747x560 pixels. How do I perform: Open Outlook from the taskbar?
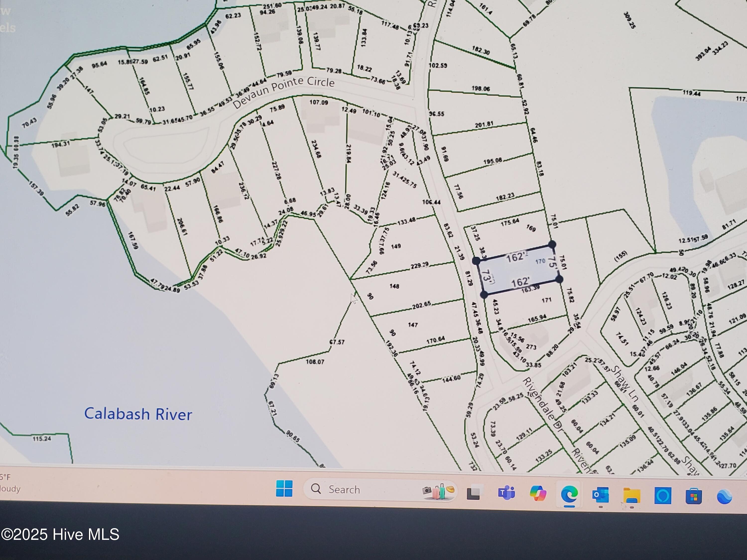(x=600, y=495)
